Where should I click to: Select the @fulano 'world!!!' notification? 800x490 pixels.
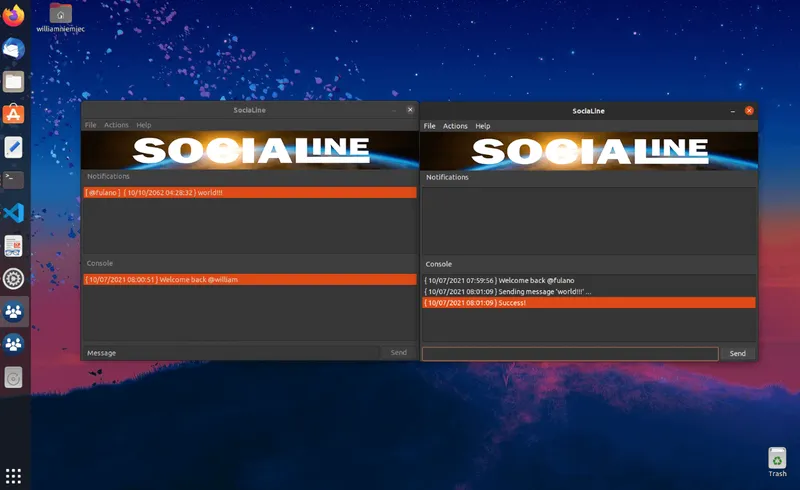click(x=250, y=192)
